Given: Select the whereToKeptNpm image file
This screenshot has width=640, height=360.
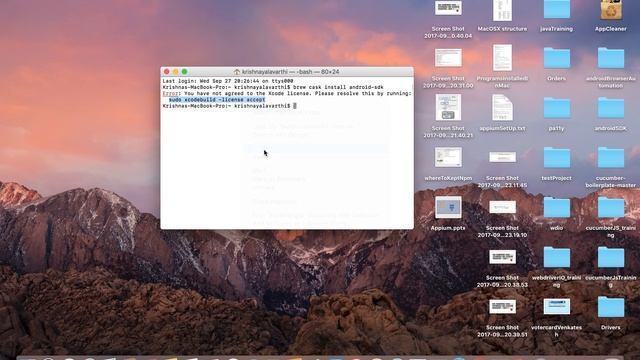Looking at the screenshot, I should [x=448, y=157].
